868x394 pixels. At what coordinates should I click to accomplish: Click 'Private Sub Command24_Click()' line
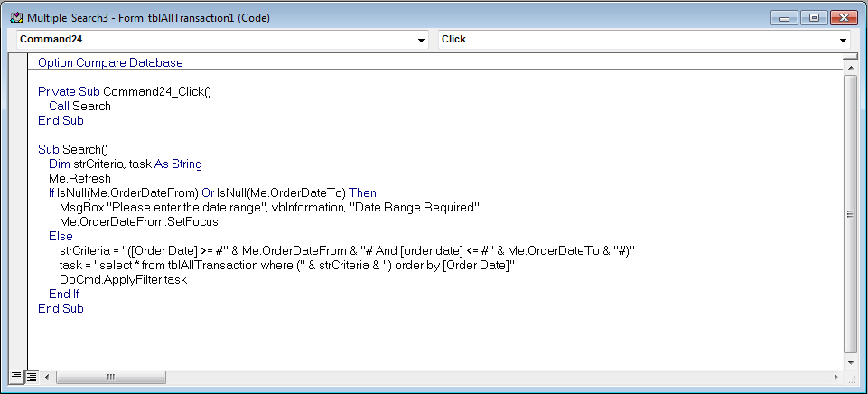pyautogui.click(x=125, y=91)
